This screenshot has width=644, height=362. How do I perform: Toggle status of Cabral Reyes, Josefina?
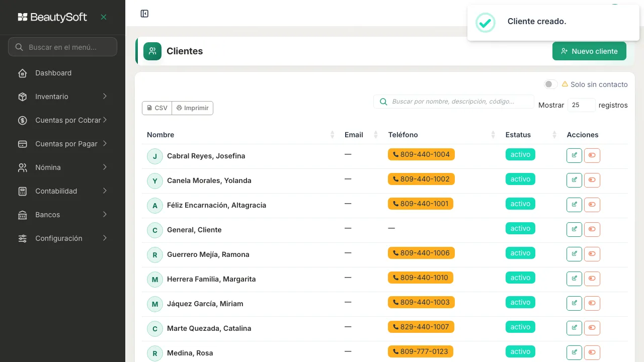coord(592,155)
